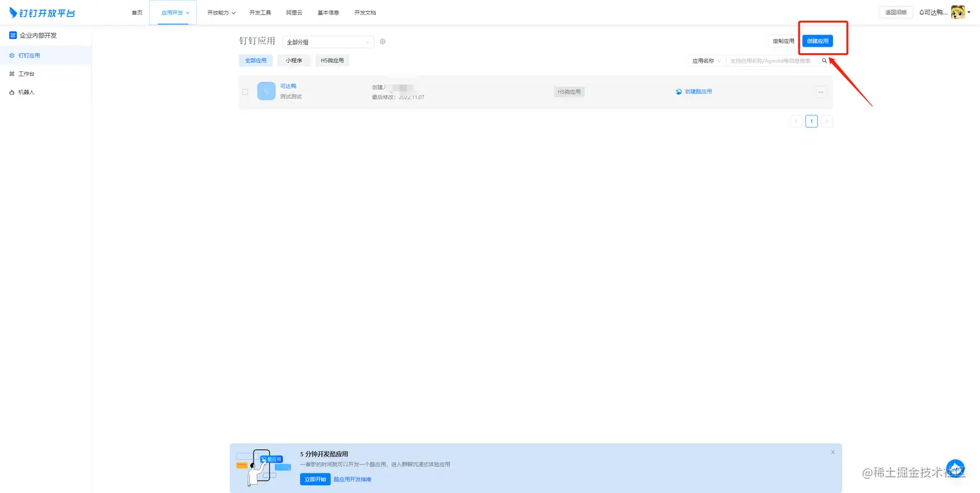
Task: Open 开发文档 in top navigation
Action: 365,12
